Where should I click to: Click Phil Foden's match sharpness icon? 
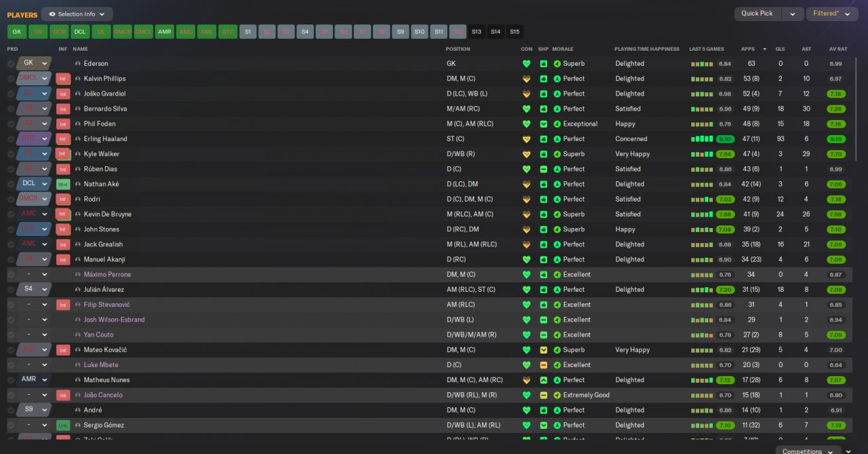click(543, 124)
